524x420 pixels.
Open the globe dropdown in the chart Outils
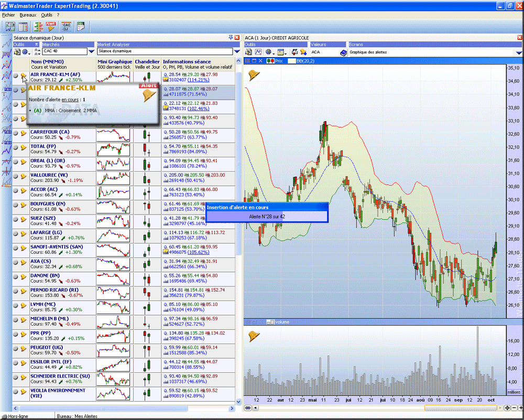(270, 52)
